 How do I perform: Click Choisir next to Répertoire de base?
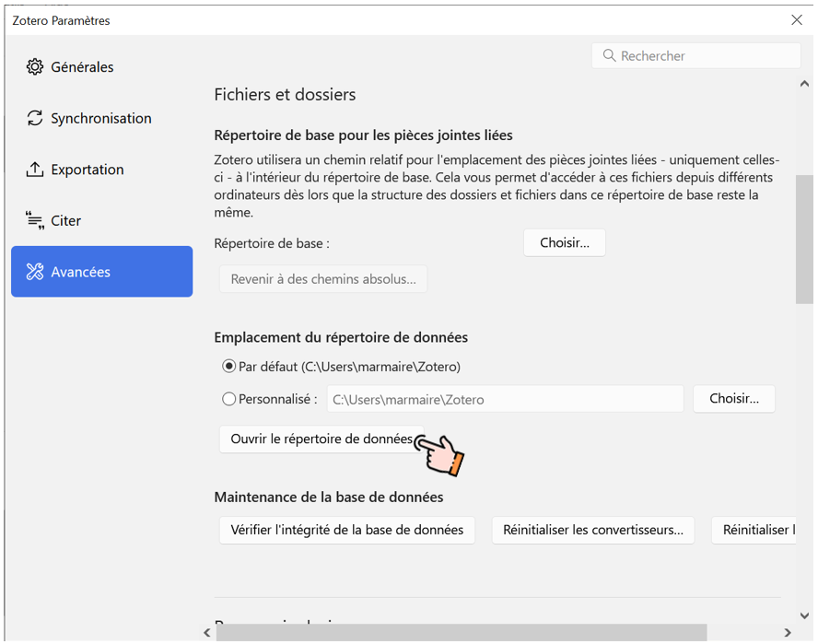(565, 242)
